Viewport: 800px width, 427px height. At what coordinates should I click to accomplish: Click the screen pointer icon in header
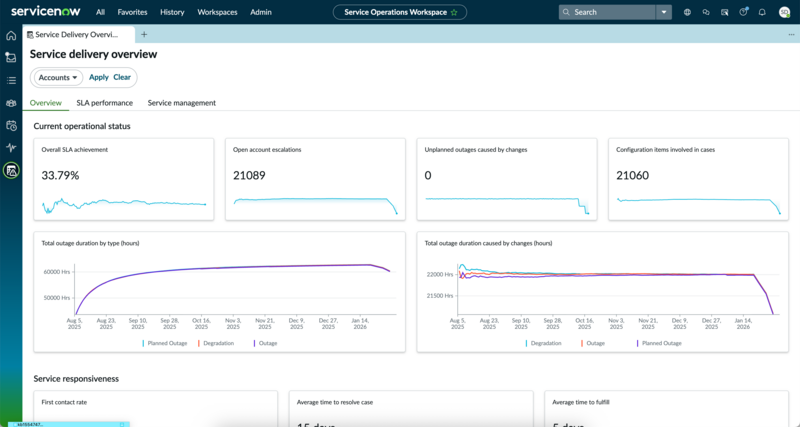pyautogui.click(x=724, y=12)
